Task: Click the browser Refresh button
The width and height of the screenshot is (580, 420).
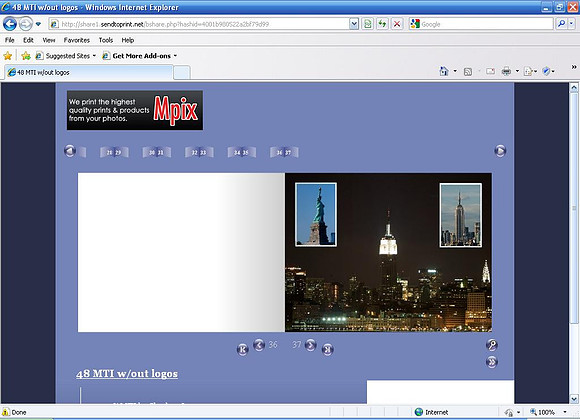Action: click(382, 24)
